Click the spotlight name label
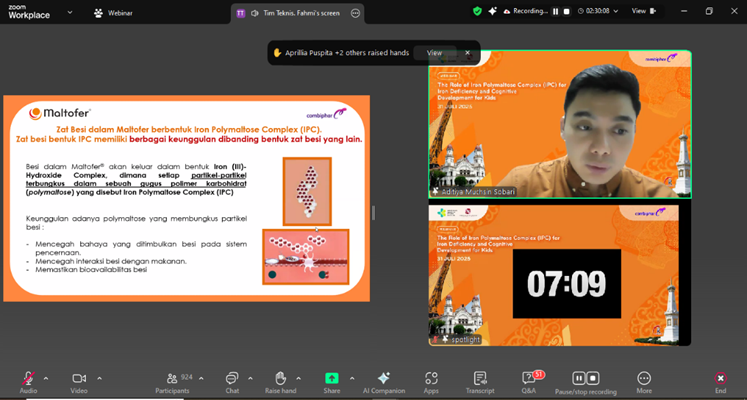The image size is (747, 400). point(455,340)
